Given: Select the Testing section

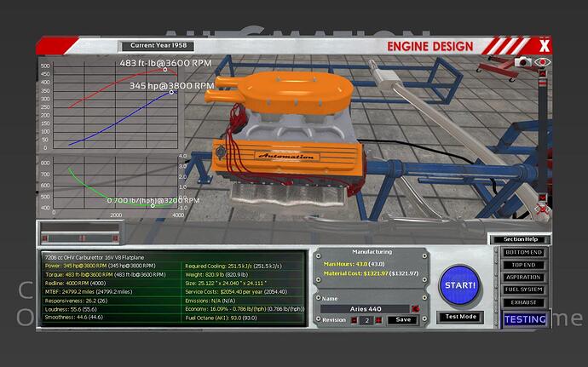Looking at the screenshot, I should 525,319.
